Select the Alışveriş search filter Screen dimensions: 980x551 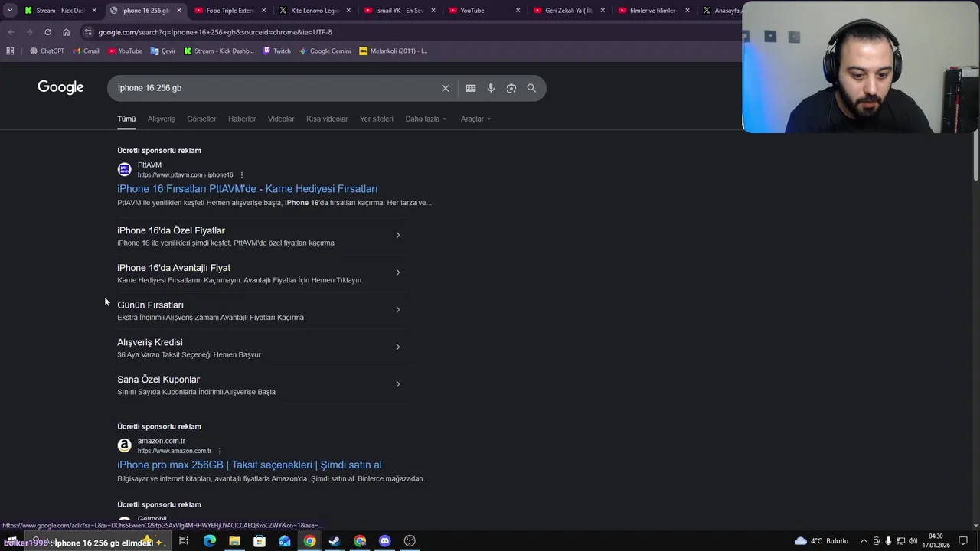161,119
